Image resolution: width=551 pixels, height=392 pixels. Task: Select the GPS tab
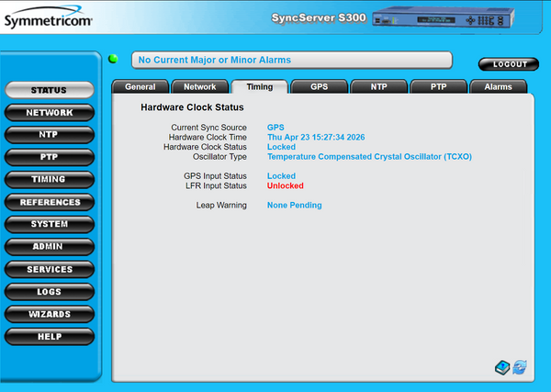[319, 86]
